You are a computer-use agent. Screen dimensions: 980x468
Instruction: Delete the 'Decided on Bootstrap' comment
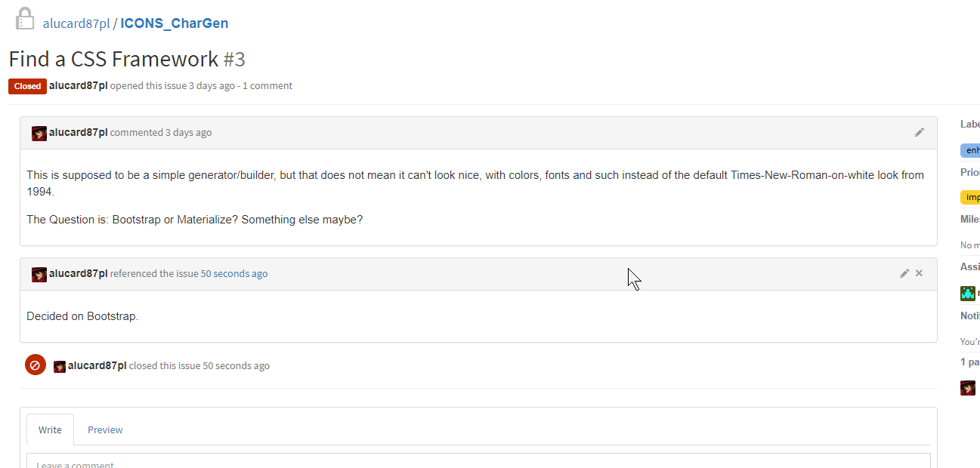point(919,273)
